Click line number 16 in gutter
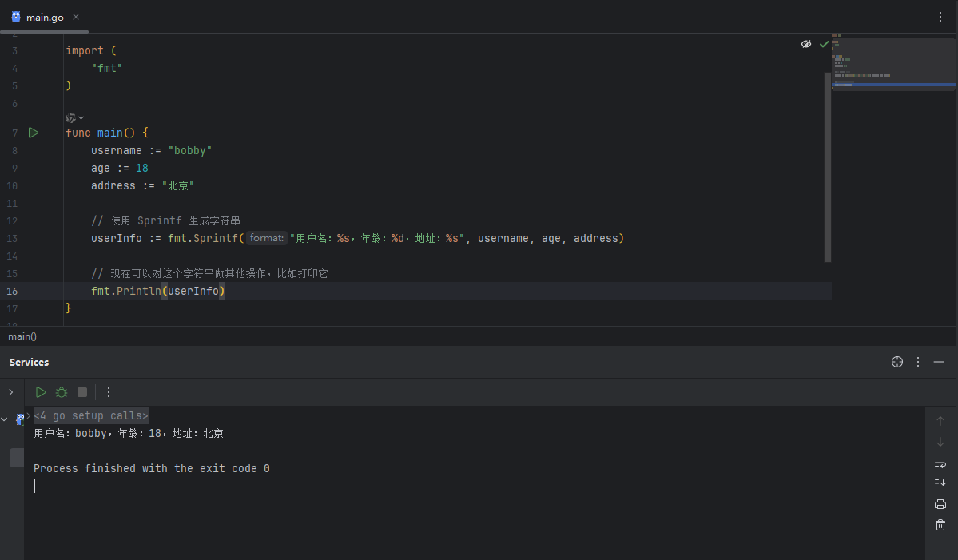Viewport: 958px width, 560px height. click(12, 292)
